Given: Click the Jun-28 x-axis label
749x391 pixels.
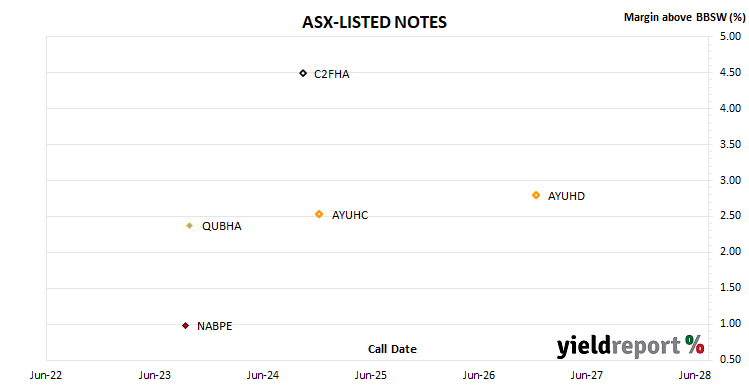Looking at the screenshot, I should point(695,375).
